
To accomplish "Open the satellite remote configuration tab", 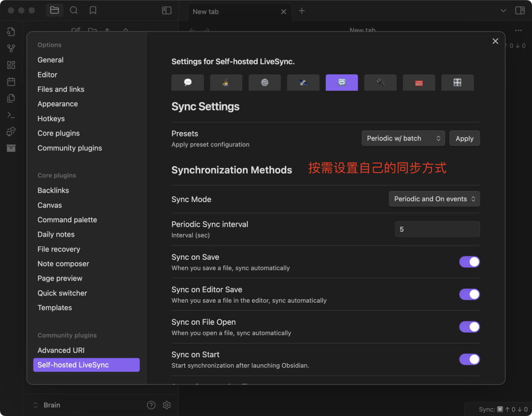I will click(x=303, y=82).
